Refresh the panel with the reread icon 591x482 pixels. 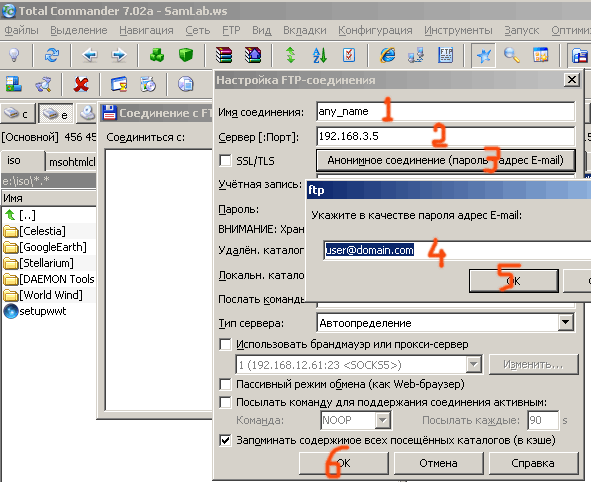(x=52, y=55)
